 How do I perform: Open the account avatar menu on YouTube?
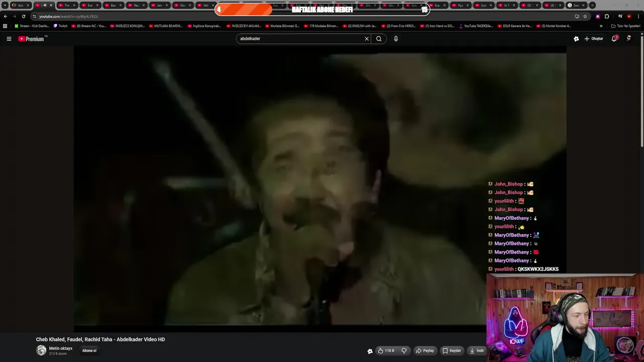(629, 39)
